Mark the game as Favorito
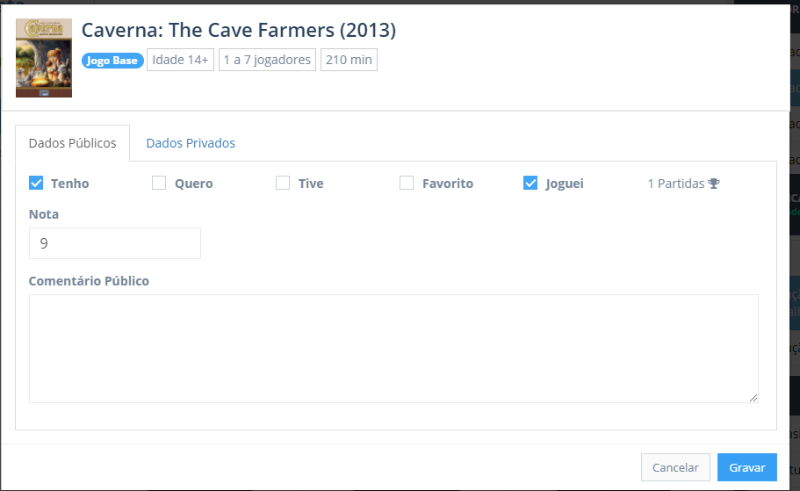Viewport: 800px width, 491px height. point(407,183)
